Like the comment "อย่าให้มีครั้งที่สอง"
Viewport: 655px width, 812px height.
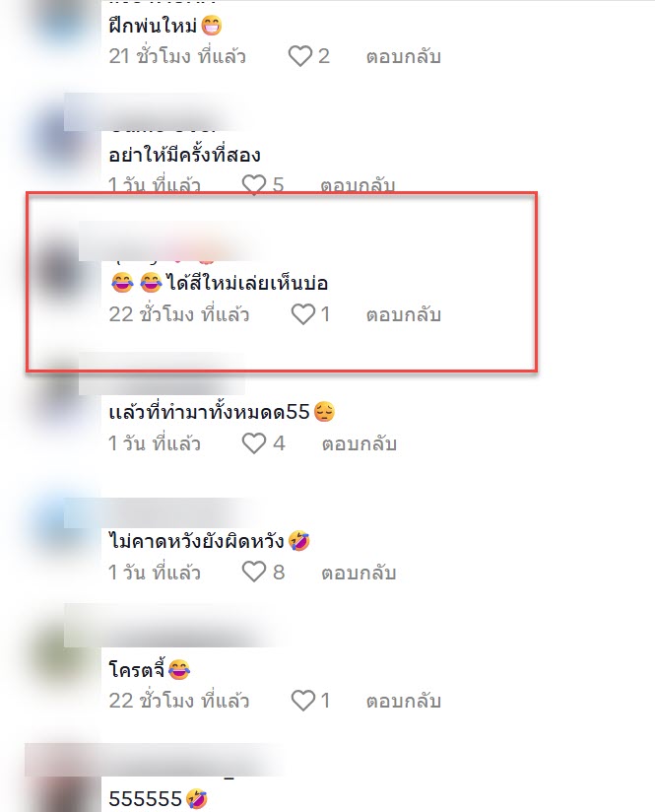[254, 185]
